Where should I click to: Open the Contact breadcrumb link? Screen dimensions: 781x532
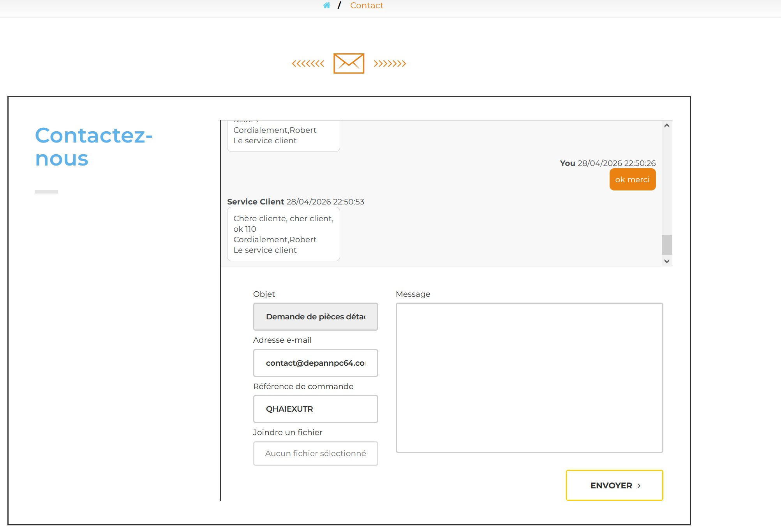(x=367, y=5)
